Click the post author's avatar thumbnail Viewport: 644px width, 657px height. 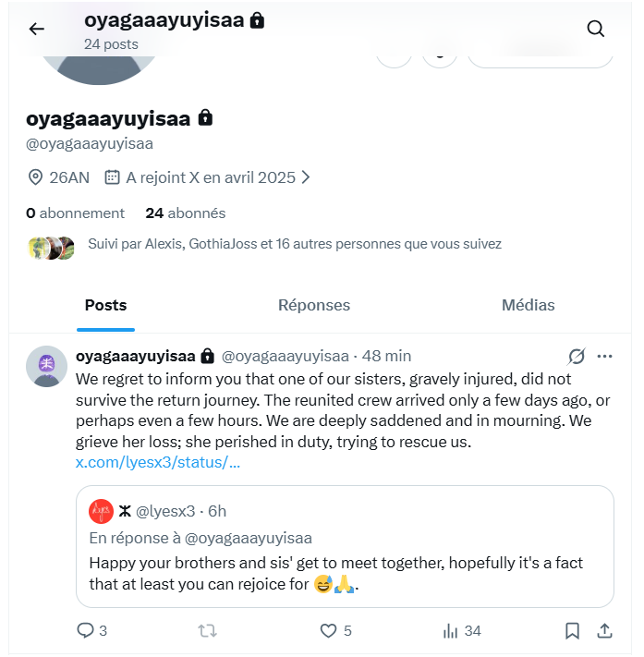(x=44, y=367)
